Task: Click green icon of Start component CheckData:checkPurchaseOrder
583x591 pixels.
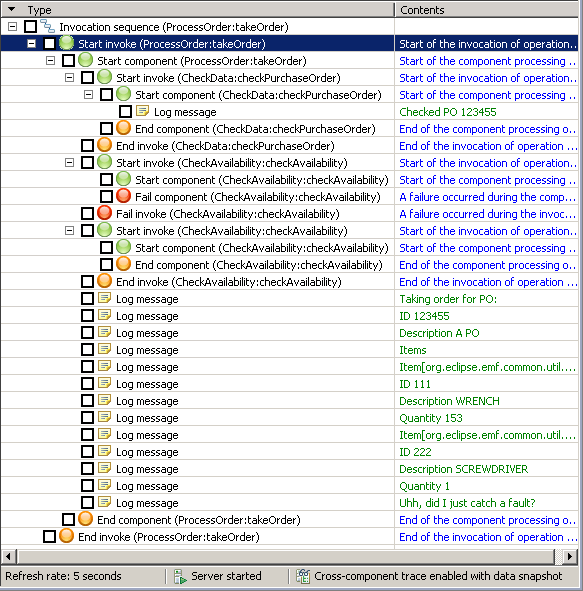Action: pos(123,94)
